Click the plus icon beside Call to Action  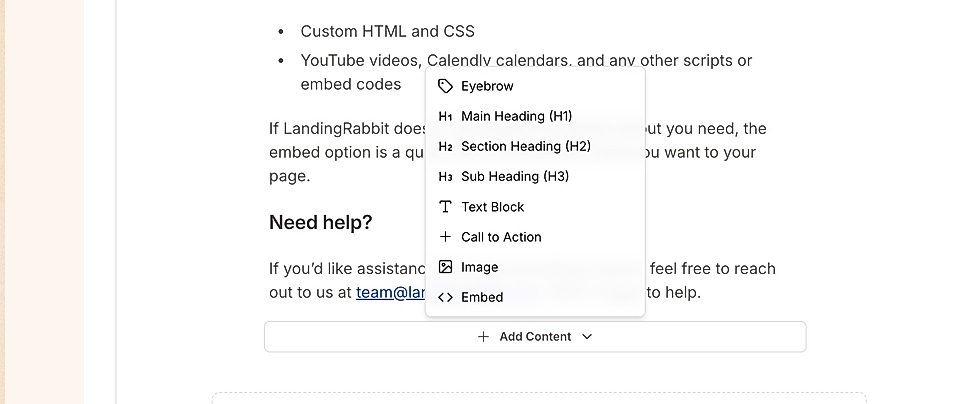446,237
